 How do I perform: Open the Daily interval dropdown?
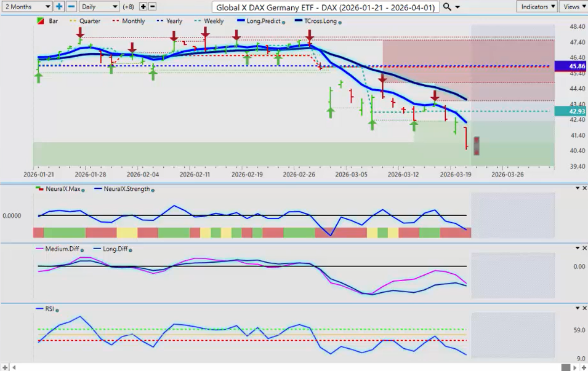tap(99, 6)
